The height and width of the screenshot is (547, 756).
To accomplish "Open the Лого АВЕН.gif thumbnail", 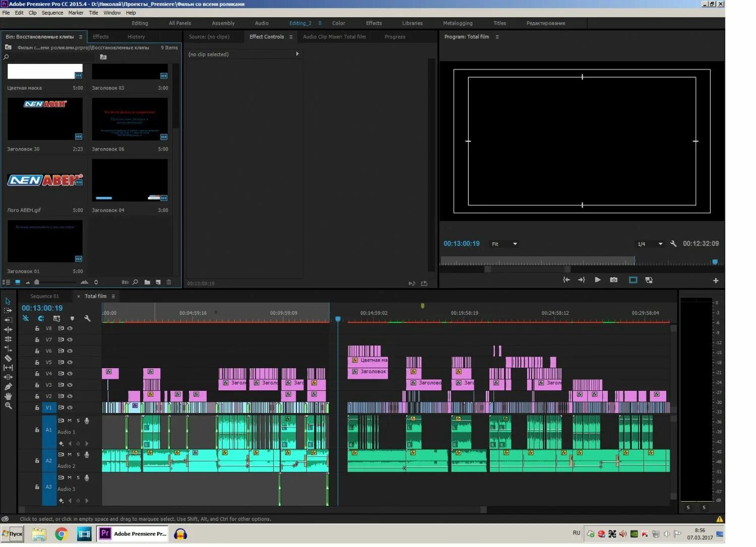I will [44, 180].
